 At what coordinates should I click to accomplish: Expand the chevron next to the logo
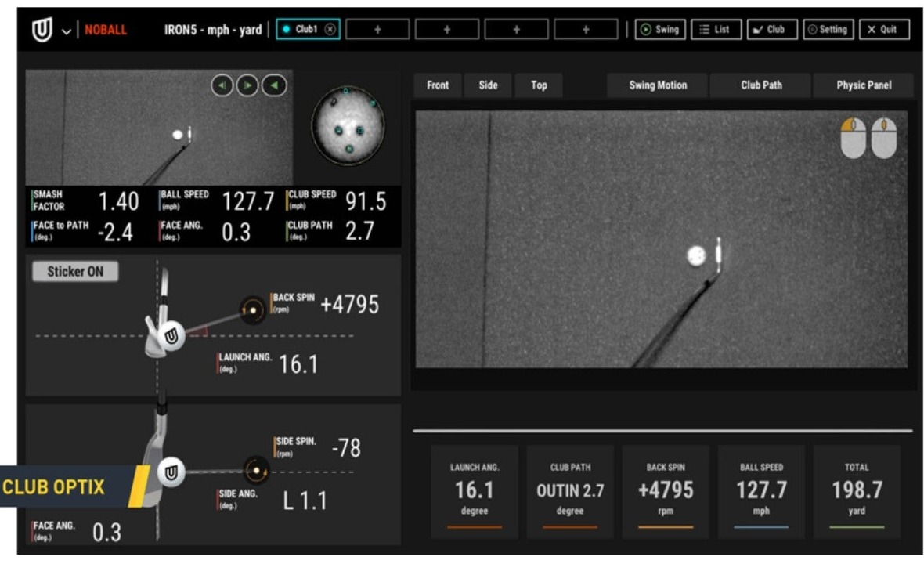point(66,31)
